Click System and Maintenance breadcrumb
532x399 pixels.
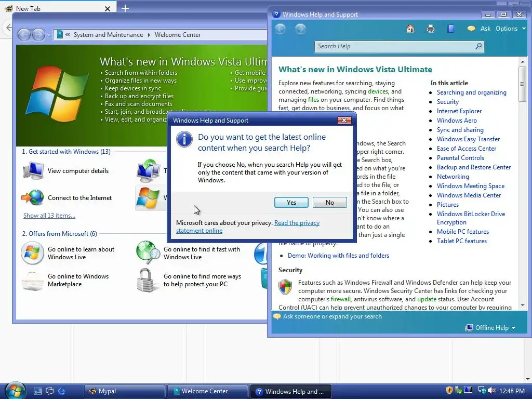tap(108, 35)
